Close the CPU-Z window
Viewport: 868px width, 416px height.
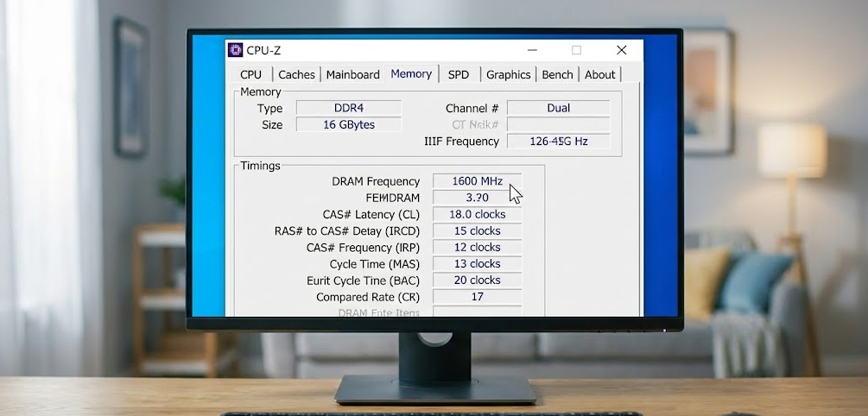pyautogui.click(x=622, y=50)
